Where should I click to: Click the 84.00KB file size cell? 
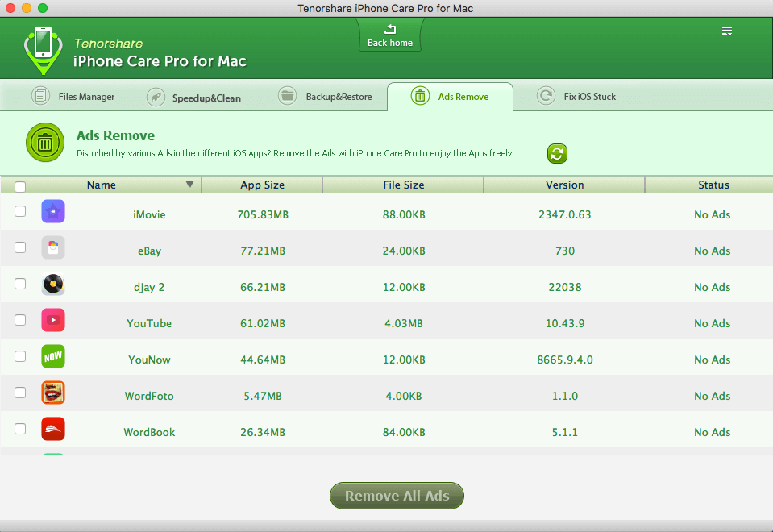click(x=404, y=432)
